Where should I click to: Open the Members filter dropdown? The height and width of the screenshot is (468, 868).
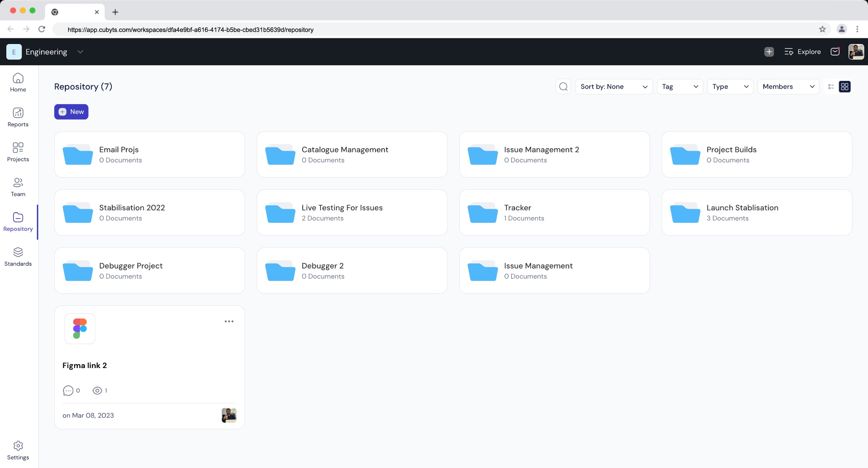click(788, 86)
